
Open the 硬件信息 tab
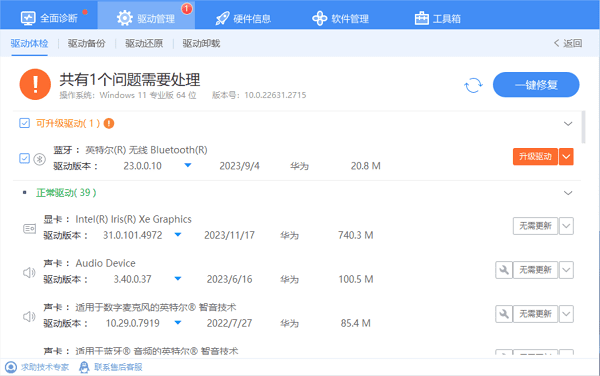[243, 18]
